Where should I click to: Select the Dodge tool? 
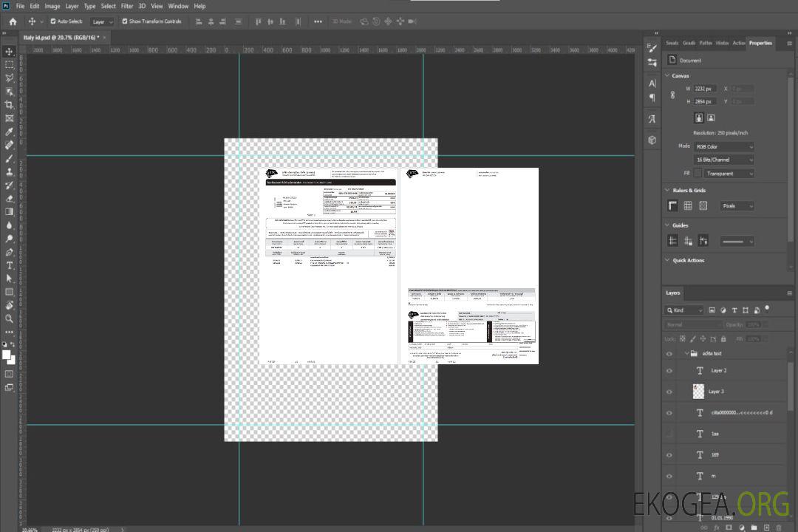[x=9, y=238]
